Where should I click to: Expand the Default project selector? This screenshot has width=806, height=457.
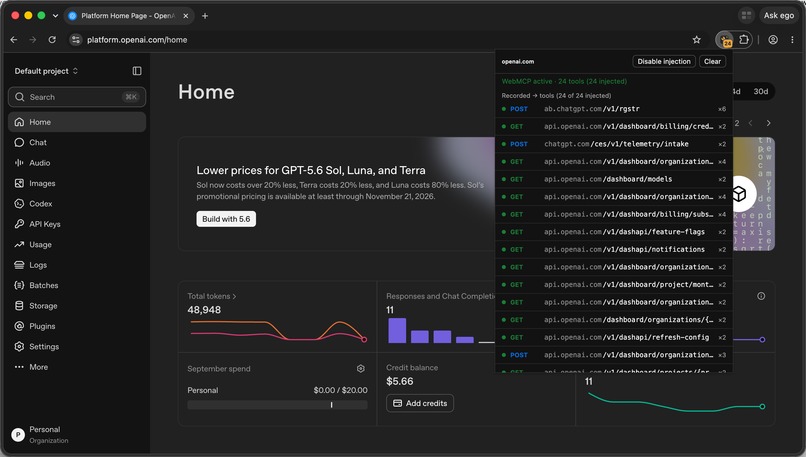[46, 71]
